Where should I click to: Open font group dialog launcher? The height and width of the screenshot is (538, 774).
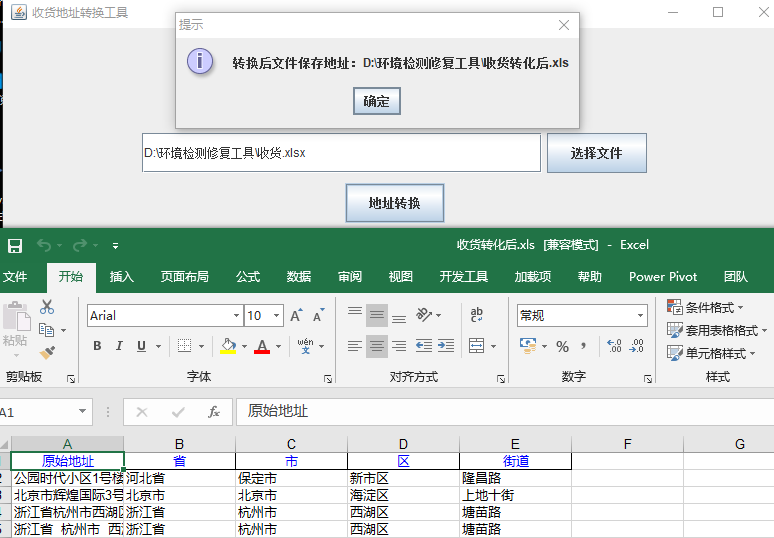pyautogui.click(x=328, y=379)
